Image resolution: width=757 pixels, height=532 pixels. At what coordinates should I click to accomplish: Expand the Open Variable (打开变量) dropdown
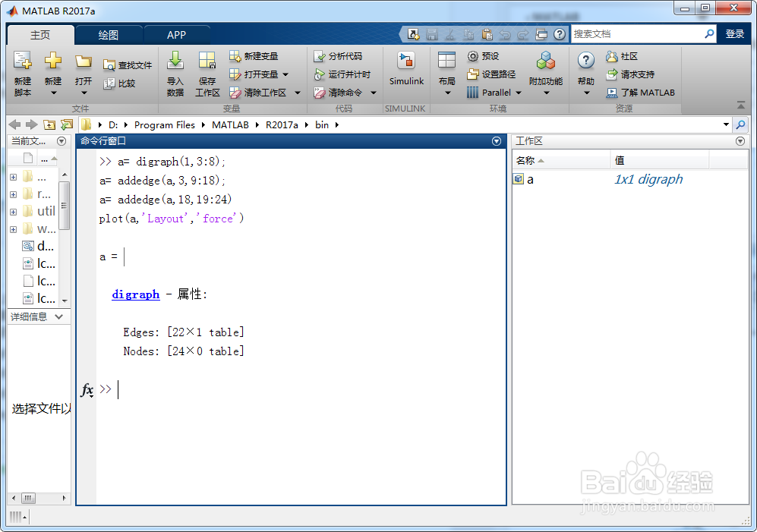pyautogui.click(x=285, y=74)
